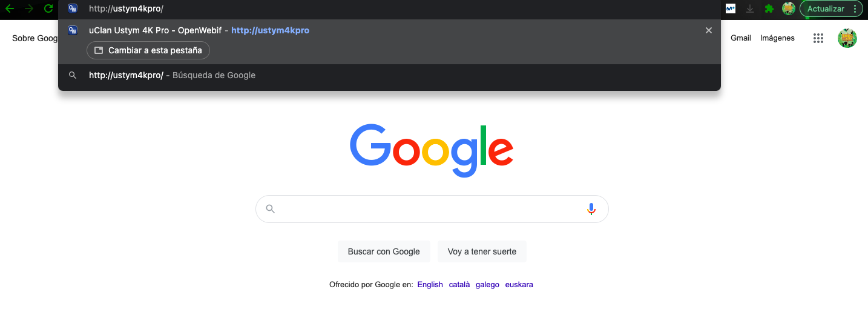868x329 pixels.
Task: Start voice search with the microphone
Action: coord(591,209)
